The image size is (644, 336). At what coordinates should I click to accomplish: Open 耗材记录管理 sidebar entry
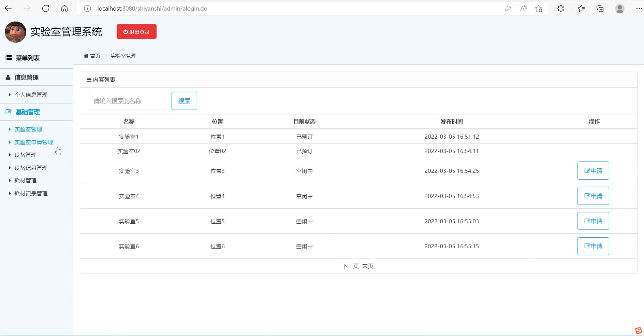point(31,193)
